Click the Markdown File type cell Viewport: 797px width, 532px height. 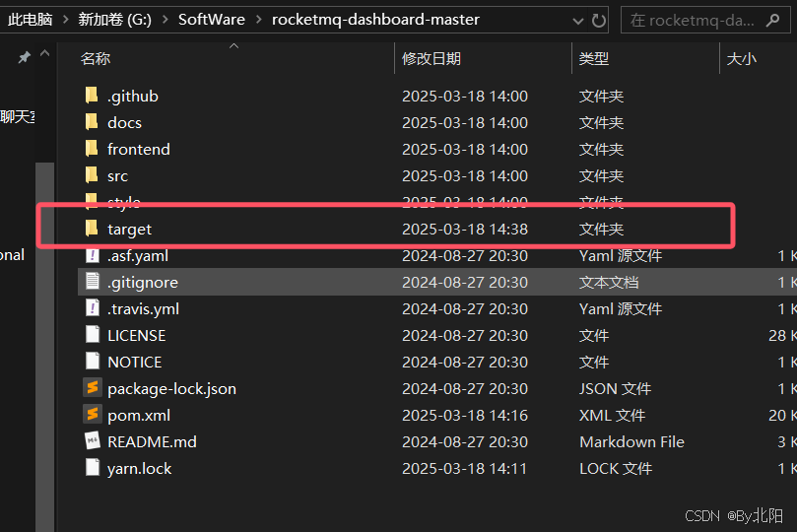pos(631,441)
